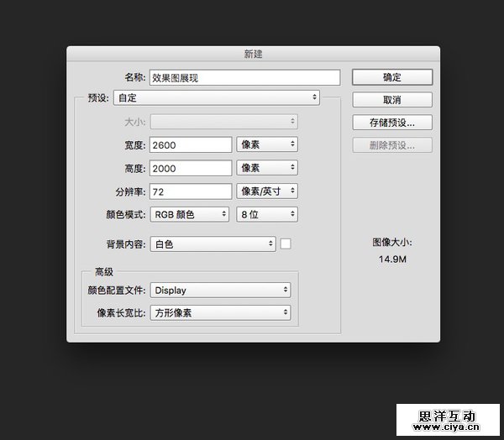Click the 存储预设... button
The image size is (504, 440).
[391, 123]
